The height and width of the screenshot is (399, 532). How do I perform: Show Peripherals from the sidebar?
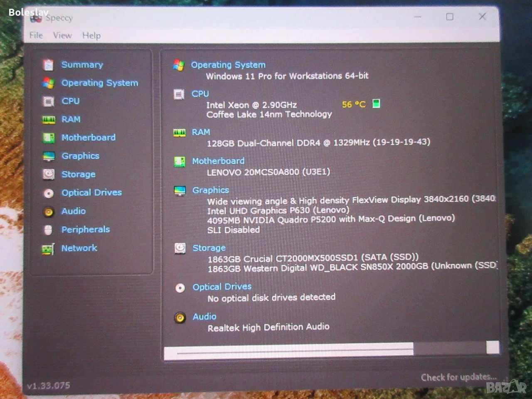86,229
